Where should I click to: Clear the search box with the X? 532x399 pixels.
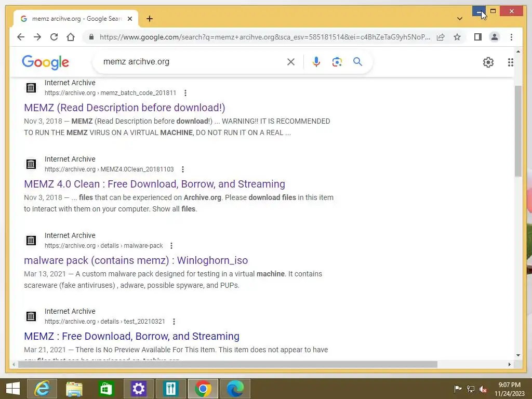291,62
